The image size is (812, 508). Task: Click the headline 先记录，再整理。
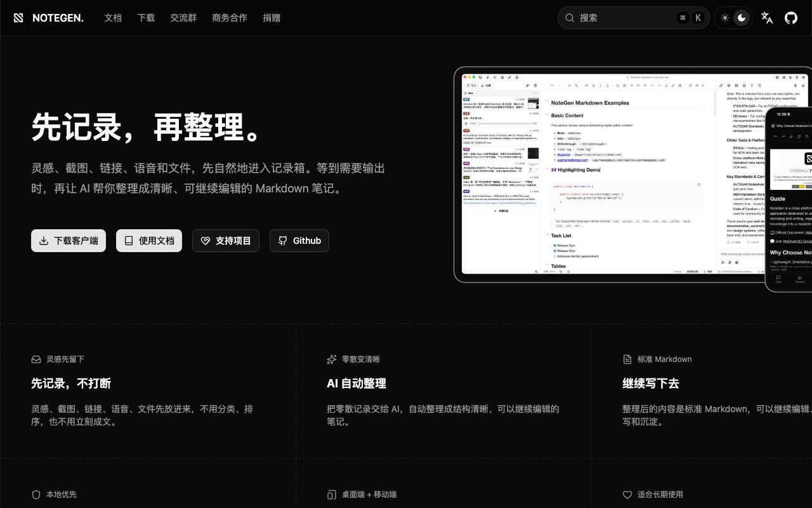pyautogui.click(x=148, y=126)
